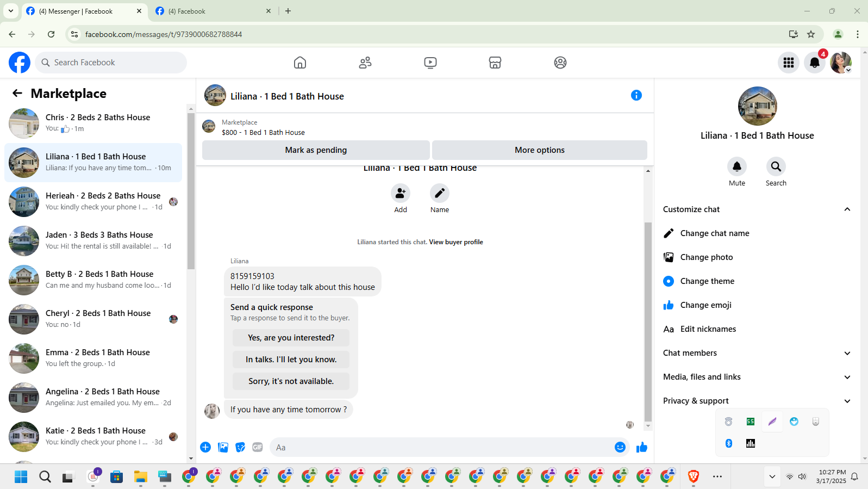Open the Marketplace storefront icon
The height and width of the screenshot is (489, 868).
(495, 63)
